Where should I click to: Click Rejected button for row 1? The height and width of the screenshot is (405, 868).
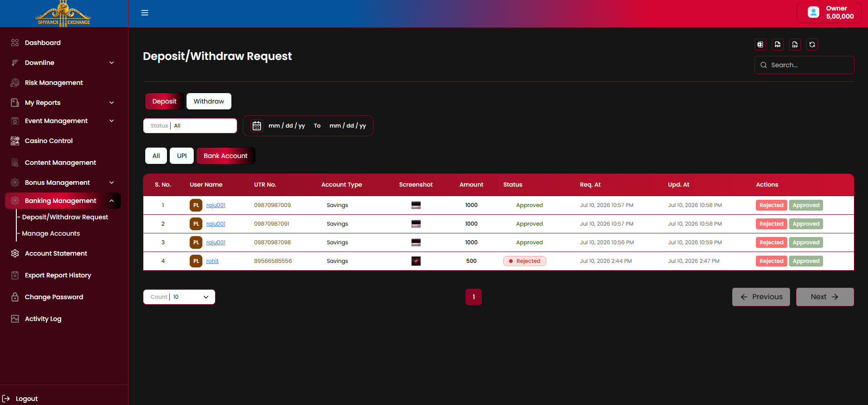[x=771, y=205]
